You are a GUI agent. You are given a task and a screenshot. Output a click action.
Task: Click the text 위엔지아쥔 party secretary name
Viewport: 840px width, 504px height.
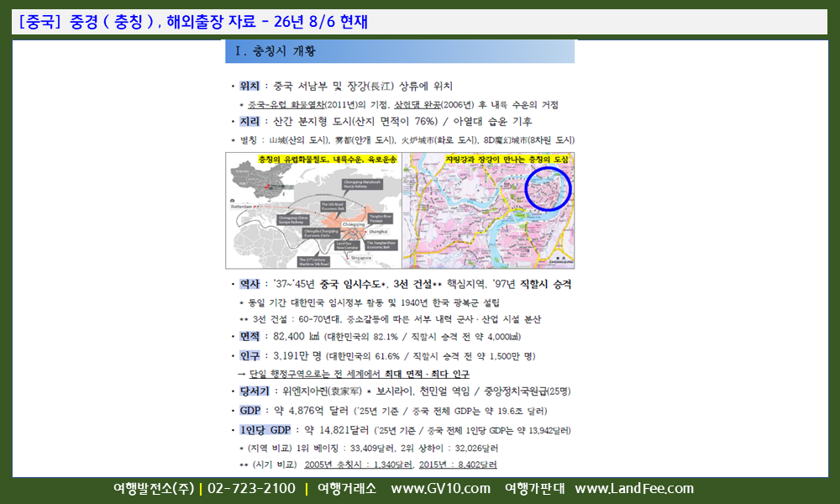point(322,391)
